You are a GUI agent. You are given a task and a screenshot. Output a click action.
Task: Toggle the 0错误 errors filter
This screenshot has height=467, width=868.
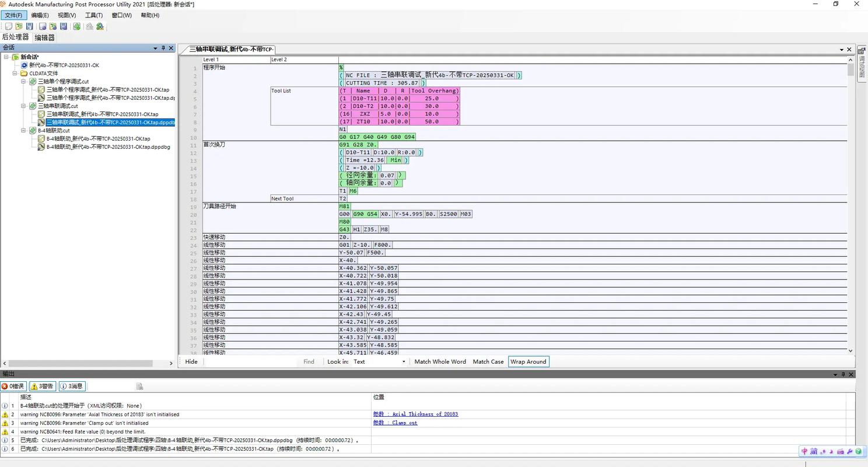13,386
